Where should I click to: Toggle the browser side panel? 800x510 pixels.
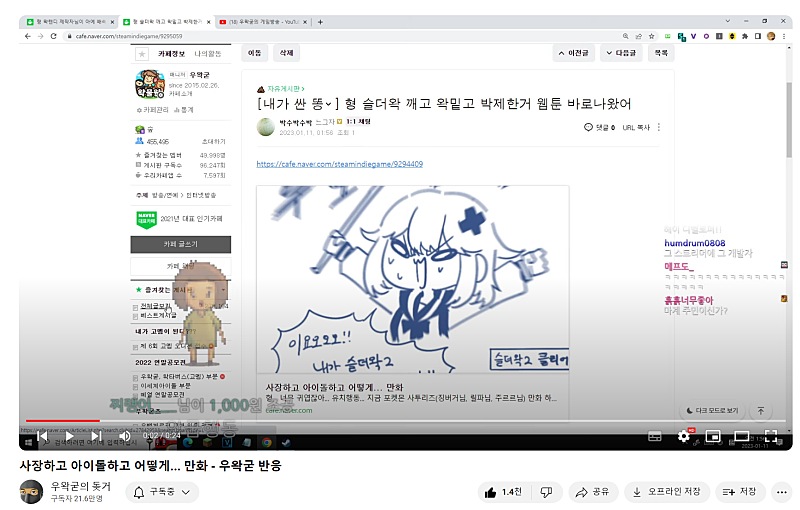tap(758, 36)
